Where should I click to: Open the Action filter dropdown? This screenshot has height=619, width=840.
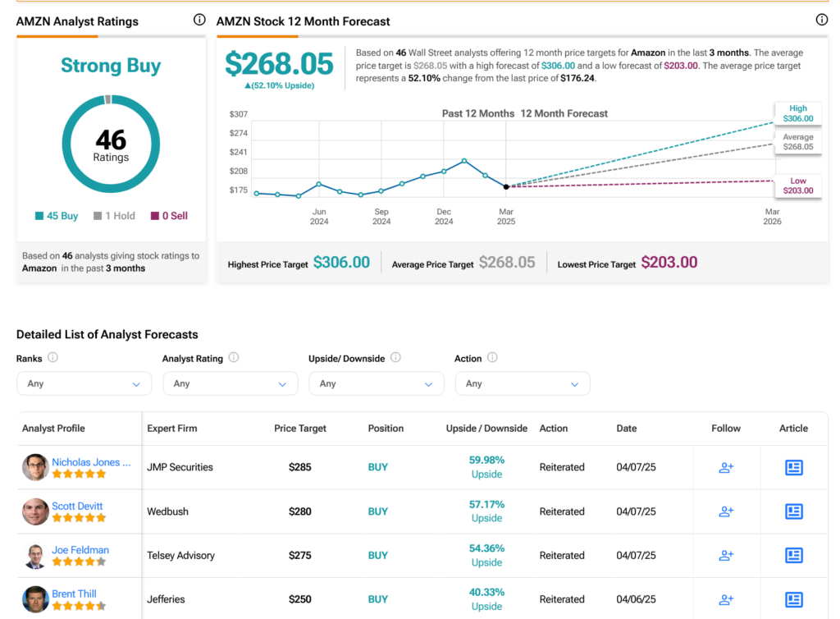[x=523, y=383]
